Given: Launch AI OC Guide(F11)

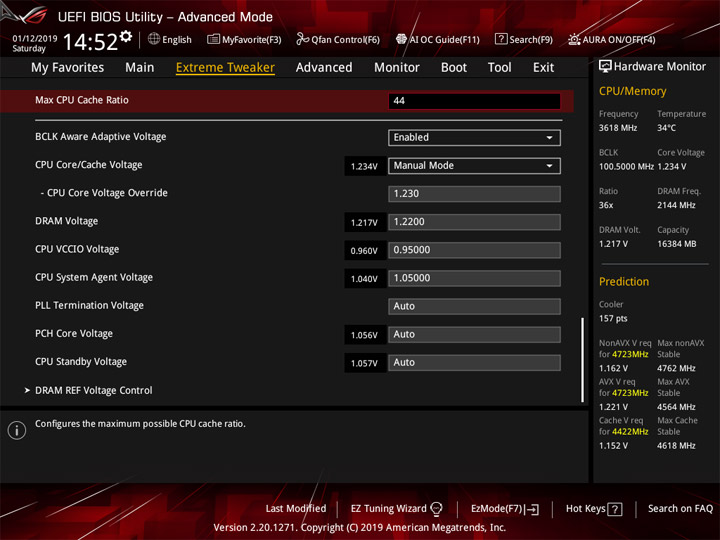Looking at the screenshot, I should 438,39.
